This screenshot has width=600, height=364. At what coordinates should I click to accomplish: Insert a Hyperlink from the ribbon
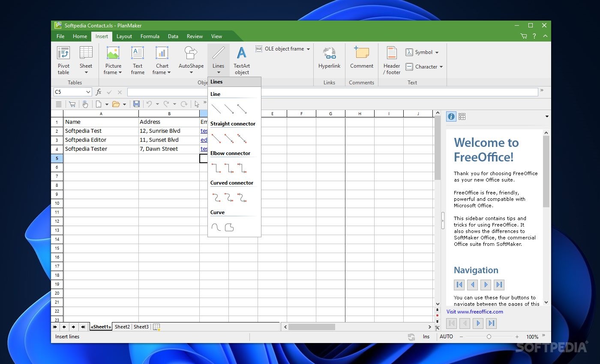329,57
